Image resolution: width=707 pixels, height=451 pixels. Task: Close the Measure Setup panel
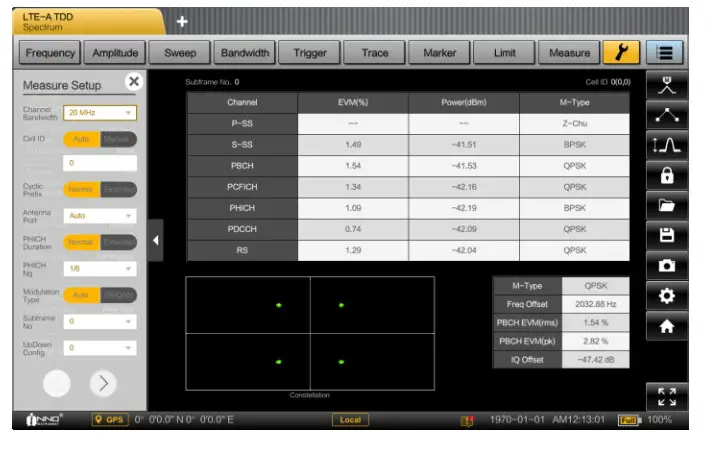[x=134, y=82]
